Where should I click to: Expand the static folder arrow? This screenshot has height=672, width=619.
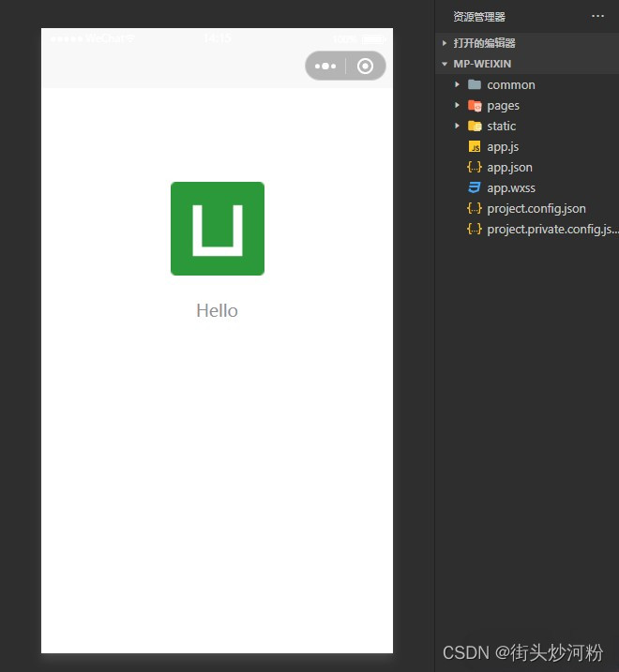pos(457,126)
